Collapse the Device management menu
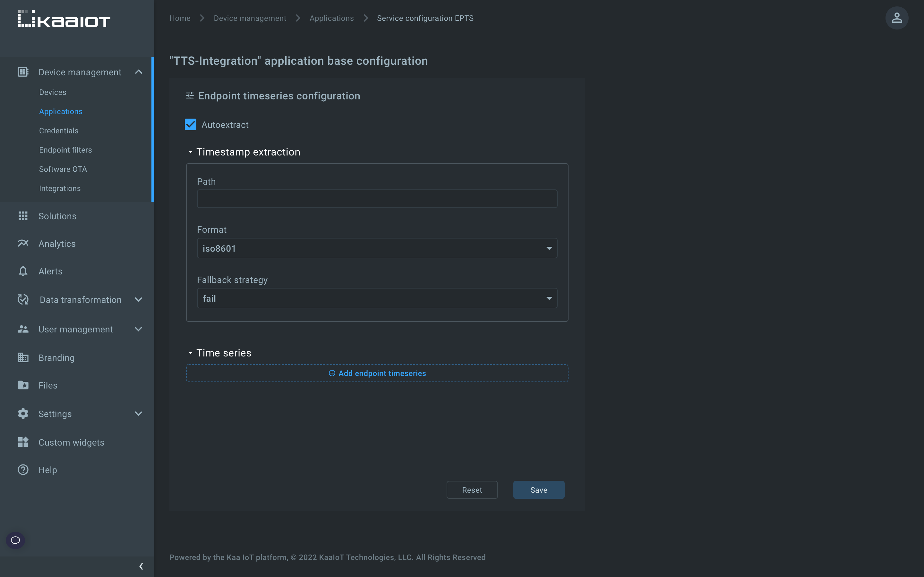This screenshot has height=577, width=924. coord(138,72)
